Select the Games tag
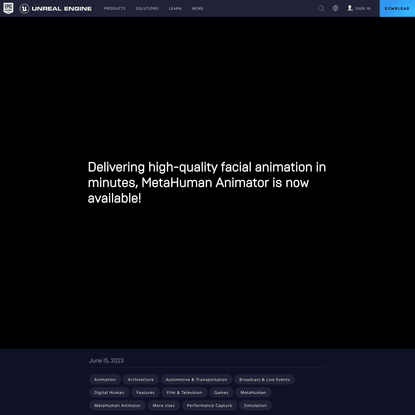 tap(221, 392)
